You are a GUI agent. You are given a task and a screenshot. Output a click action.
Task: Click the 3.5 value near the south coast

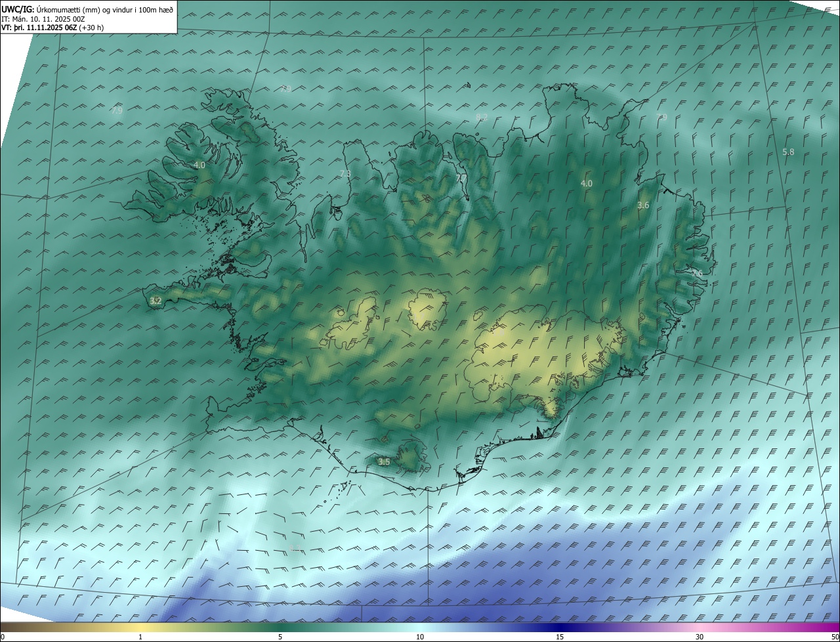pos(384,461)
